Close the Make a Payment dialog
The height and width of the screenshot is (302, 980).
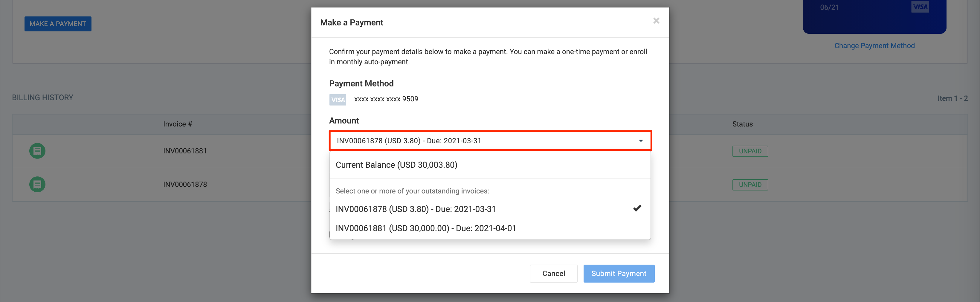click(656, 21)
